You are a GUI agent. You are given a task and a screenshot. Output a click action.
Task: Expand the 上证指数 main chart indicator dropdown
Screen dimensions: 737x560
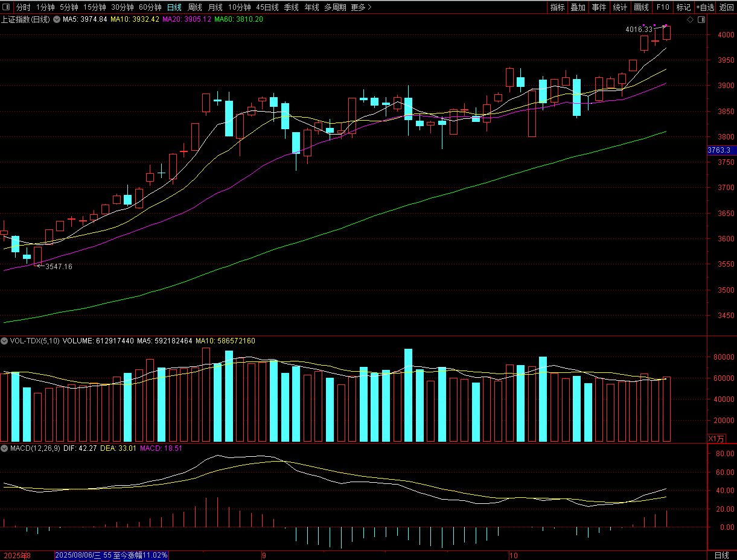pos(59,19)
